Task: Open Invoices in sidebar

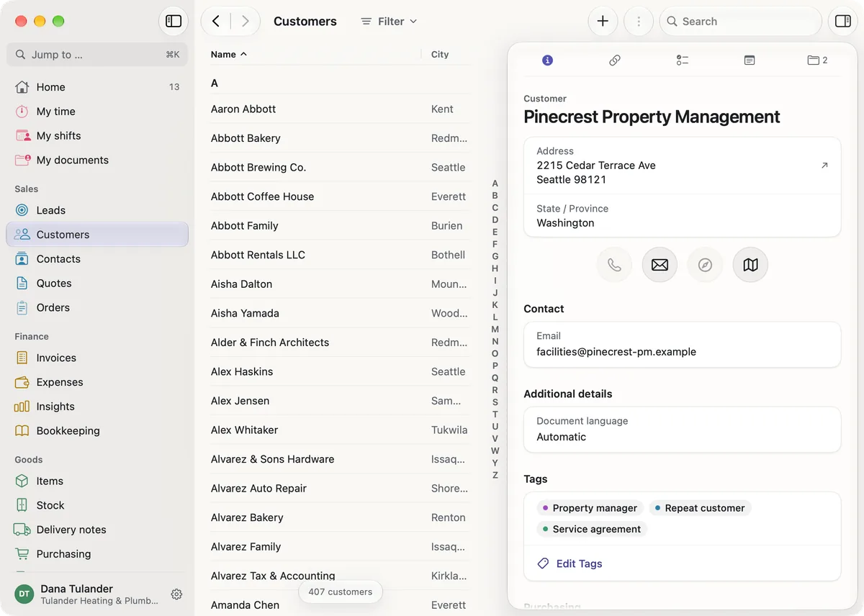Action: pos(97,358)
